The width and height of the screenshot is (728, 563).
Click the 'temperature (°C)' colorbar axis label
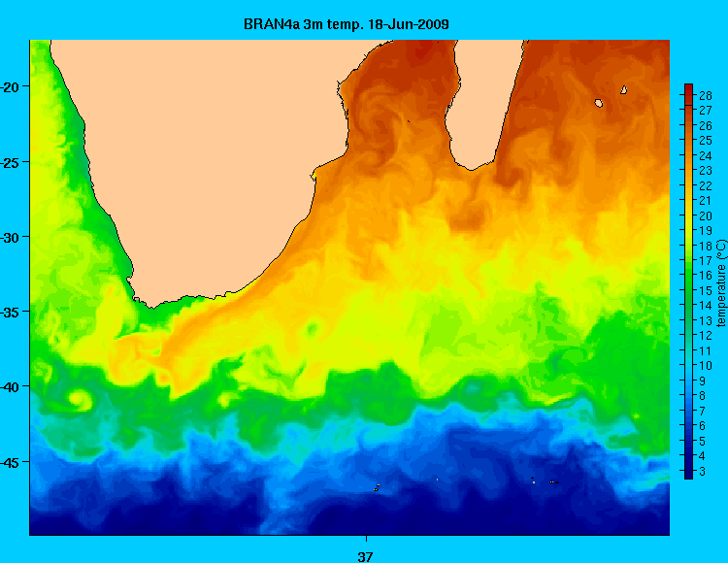tap(721, 283)
